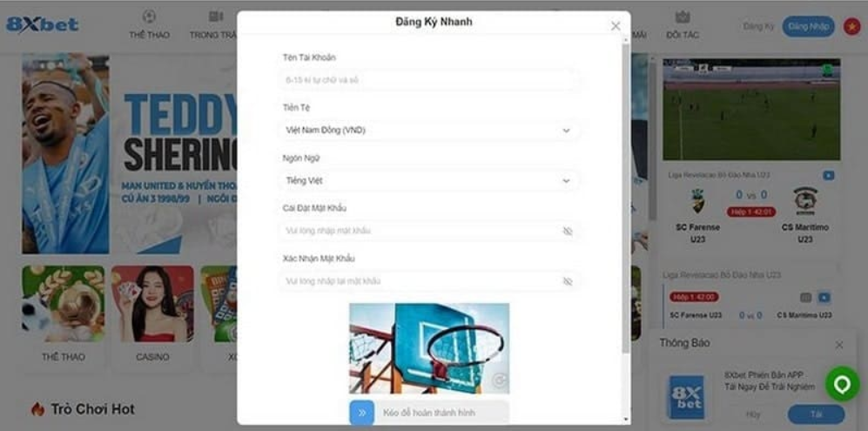Close the Đăng Ký Nhanh registration dialog

pos(616,26)
